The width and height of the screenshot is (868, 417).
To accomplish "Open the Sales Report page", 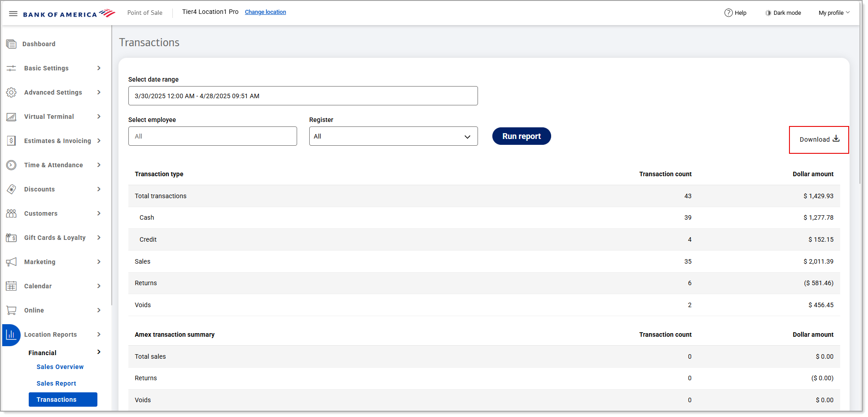I will click(x=56, y=383).
